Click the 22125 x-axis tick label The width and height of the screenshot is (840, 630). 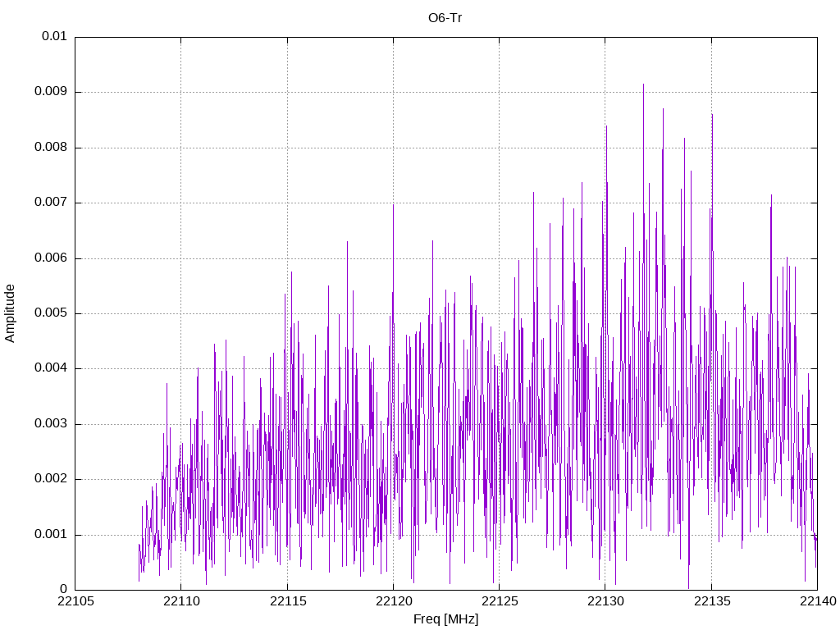click(500, 601)
